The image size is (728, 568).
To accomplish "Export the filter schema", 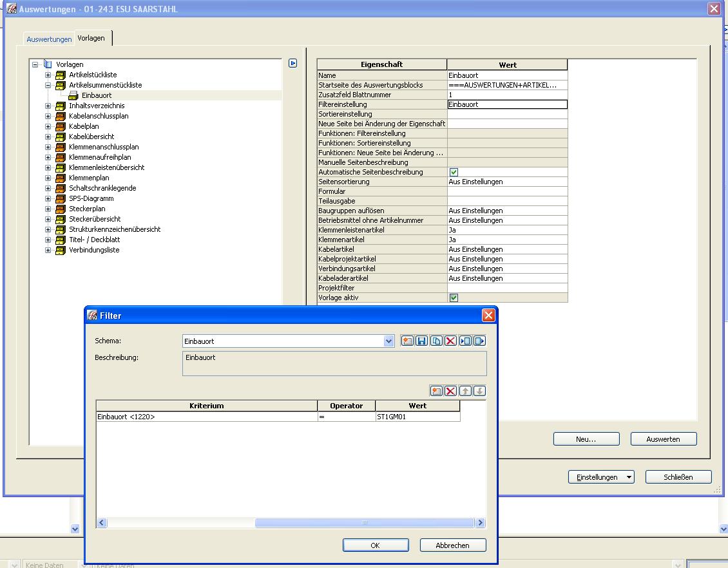I will pos(479,341).
